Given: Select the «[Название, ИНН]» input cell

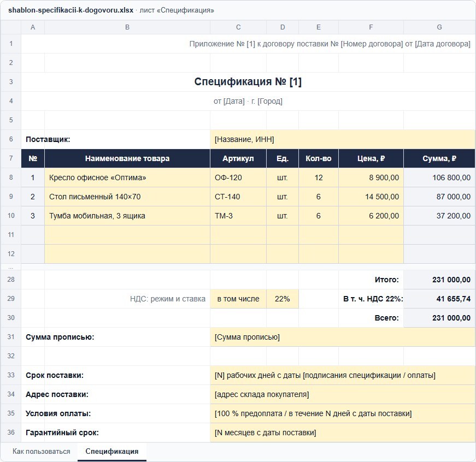Looking at the screenshot, I should [343, 139].
